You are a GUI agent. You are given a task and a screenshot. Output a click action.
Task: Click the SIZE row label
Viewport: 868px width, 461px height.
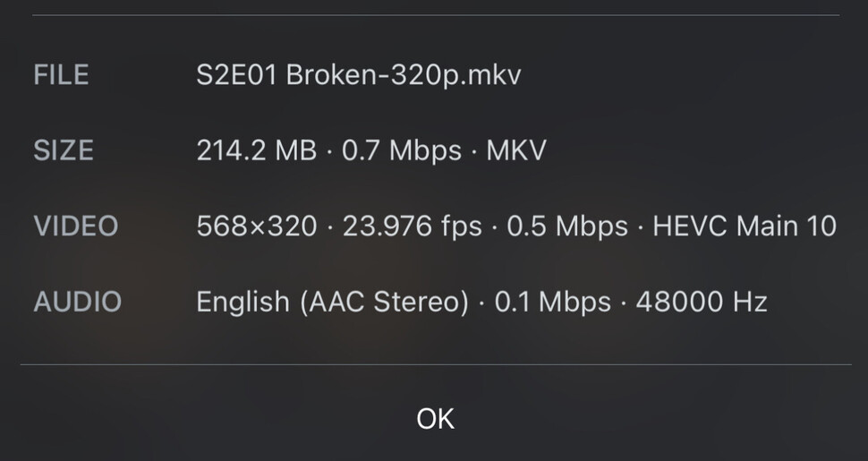tap(63, 150)
